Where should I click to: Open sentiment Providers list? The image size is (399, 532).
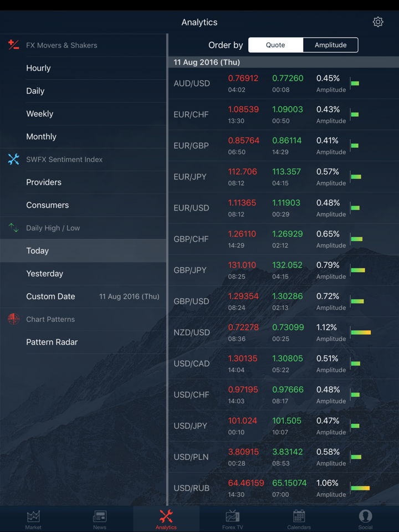(x=44, y=182)
